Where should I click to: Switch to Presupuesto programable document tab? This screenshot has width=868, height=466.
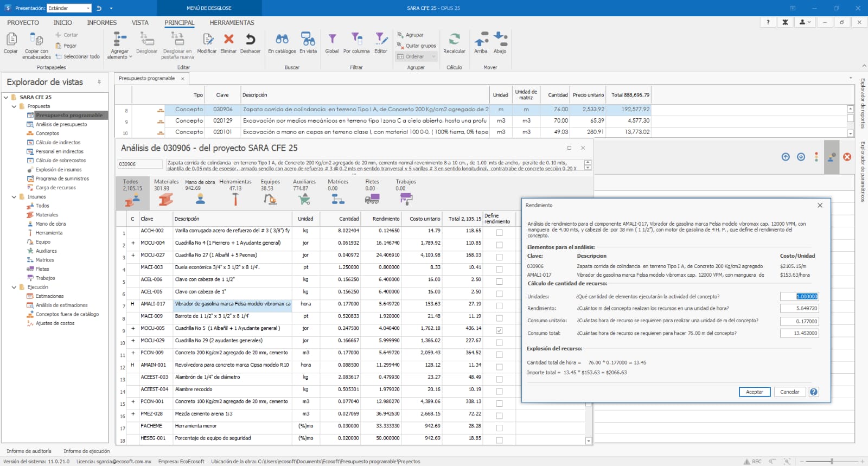point(147,79)
